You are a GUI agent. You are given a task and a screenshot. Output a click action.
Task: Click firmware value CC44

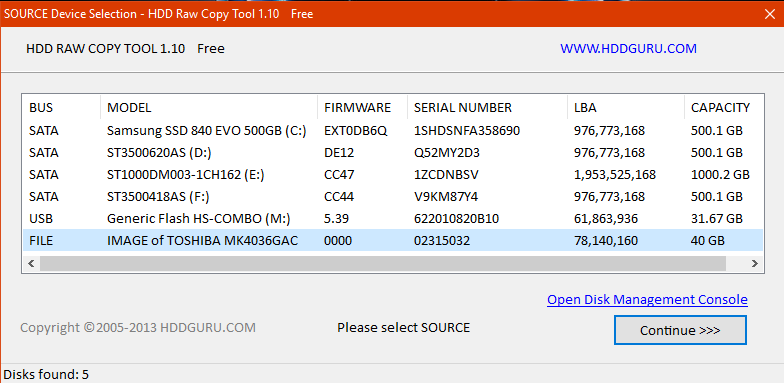339,196
